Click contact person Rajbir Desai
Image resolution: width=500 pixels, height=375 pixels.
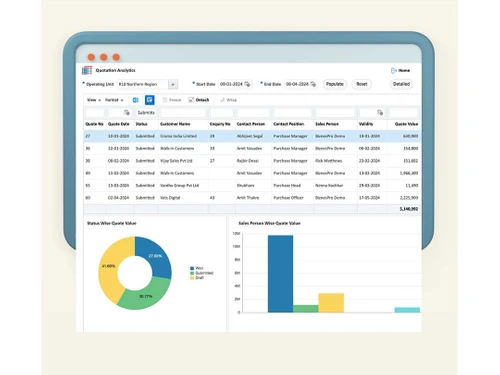click(x=248, y=161)
